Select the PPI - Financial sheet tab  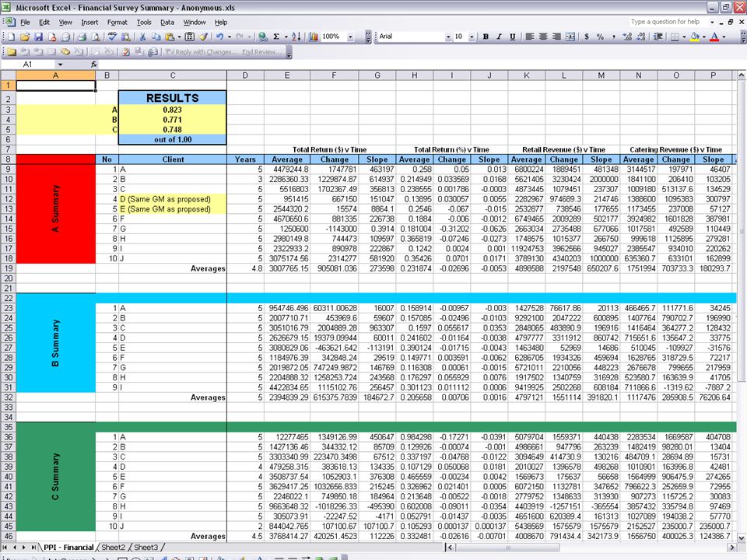point(68,547)
